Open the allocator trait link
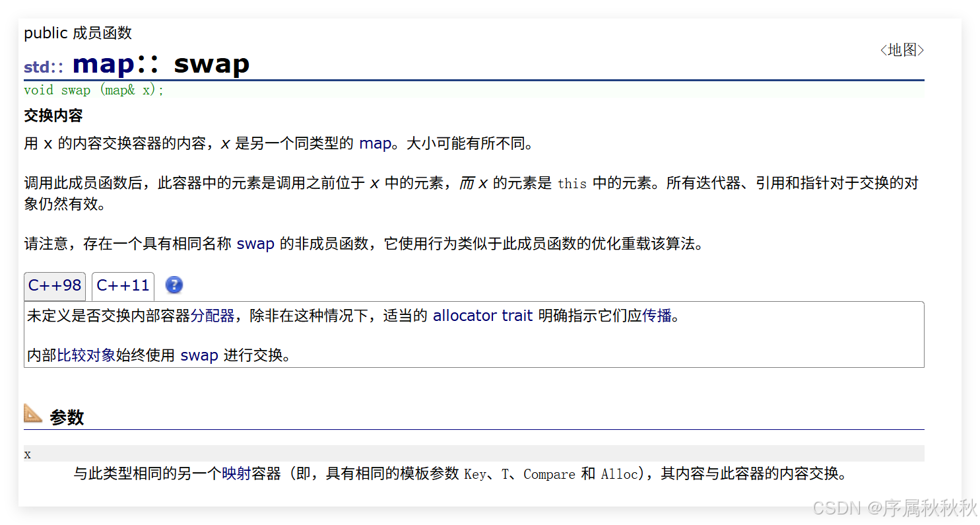 pyautogui.click(x=483, y=316)
